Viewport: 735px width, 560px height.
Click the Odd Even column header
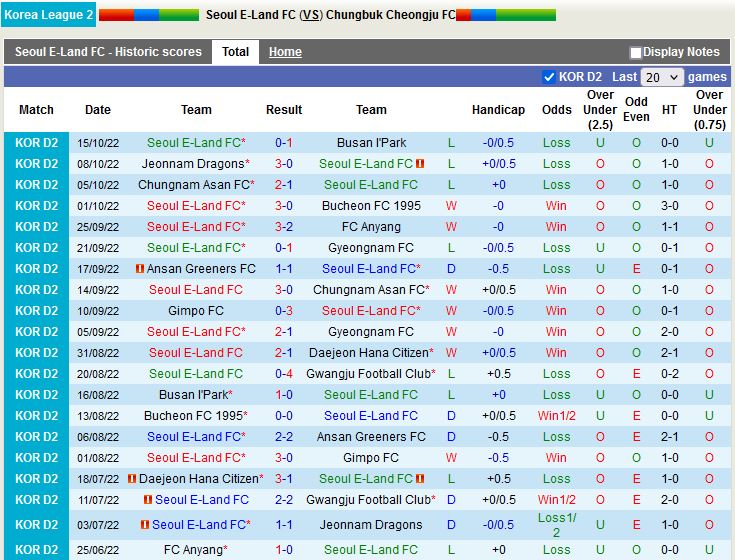636,109
